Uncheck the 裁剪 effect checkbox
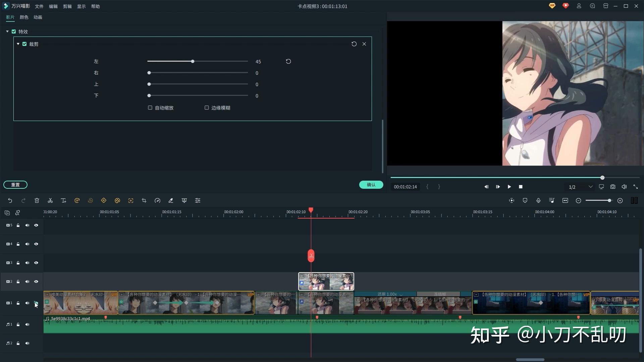 pyautogui.click(x=24, y=44)
